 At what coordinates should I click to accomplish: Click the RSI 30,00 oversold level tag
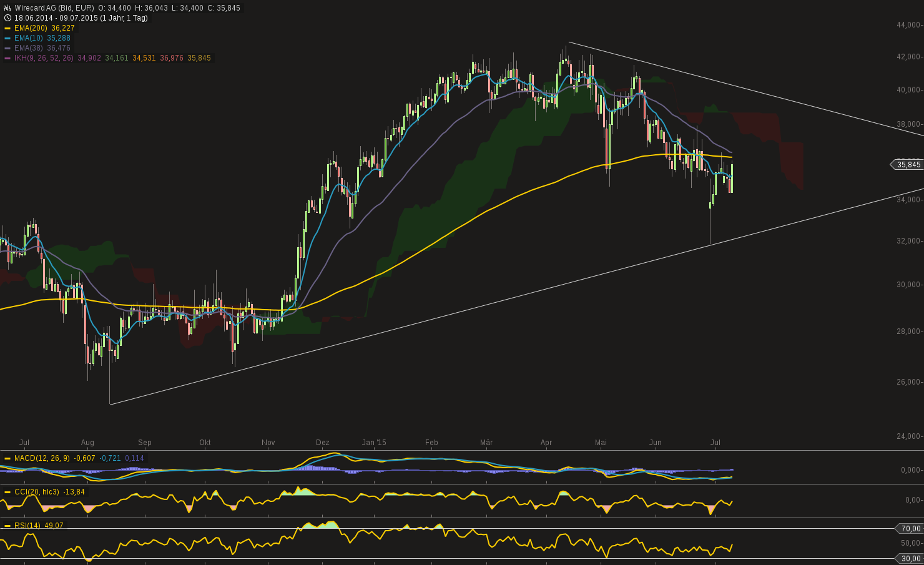[909, 559]
